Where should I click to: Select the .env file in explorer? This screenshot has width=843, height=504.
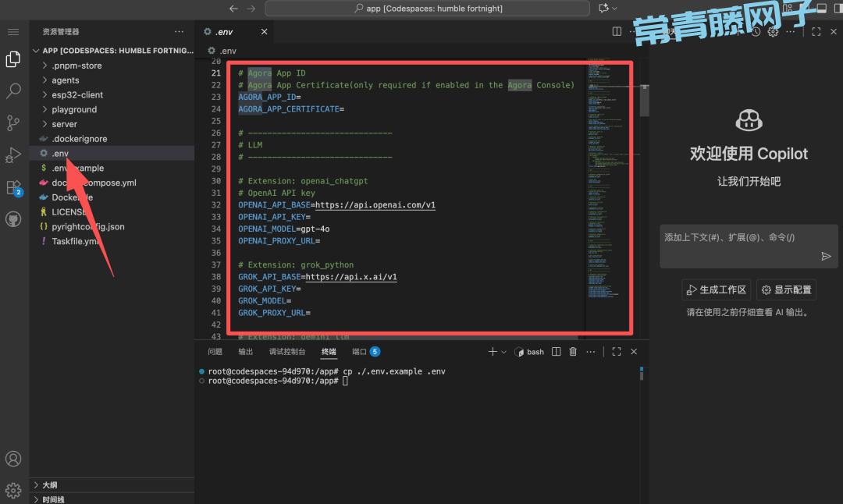click(112, 153)
